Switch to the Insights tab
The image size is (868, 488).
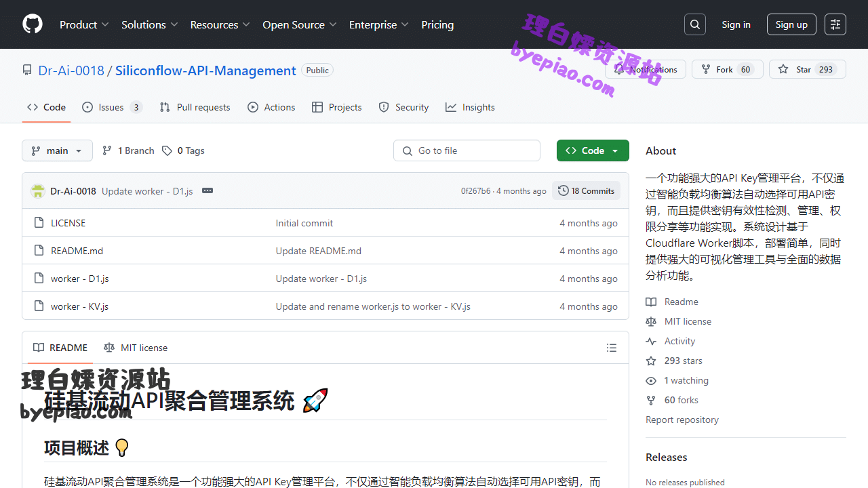point(470,107)
